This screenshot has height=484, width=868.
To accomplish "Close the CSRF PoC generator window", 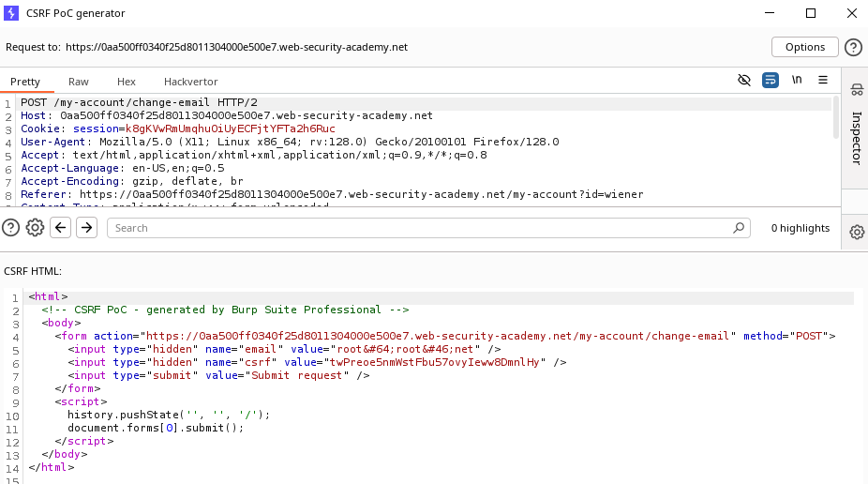I will pos(852,13).
